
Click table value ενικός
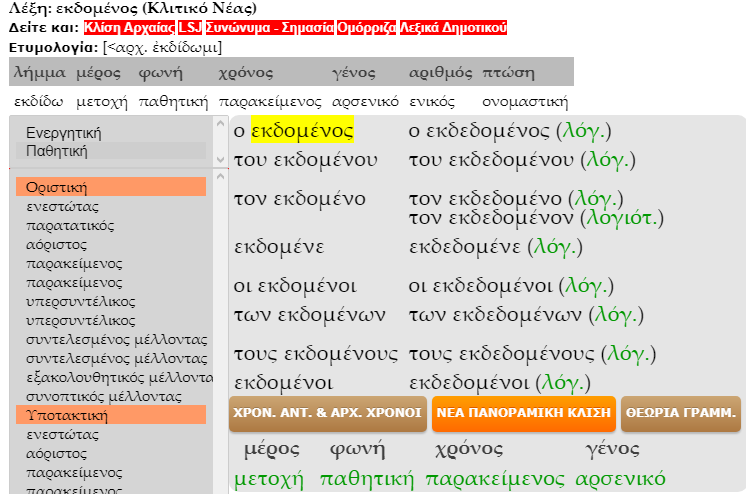432,101
